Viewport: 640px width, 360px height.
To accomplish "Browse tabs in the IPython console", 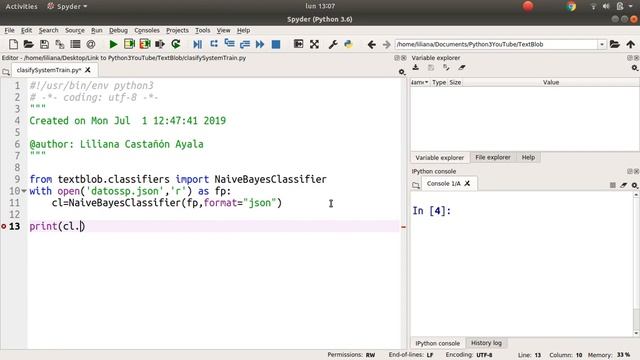I will point(416,185).
